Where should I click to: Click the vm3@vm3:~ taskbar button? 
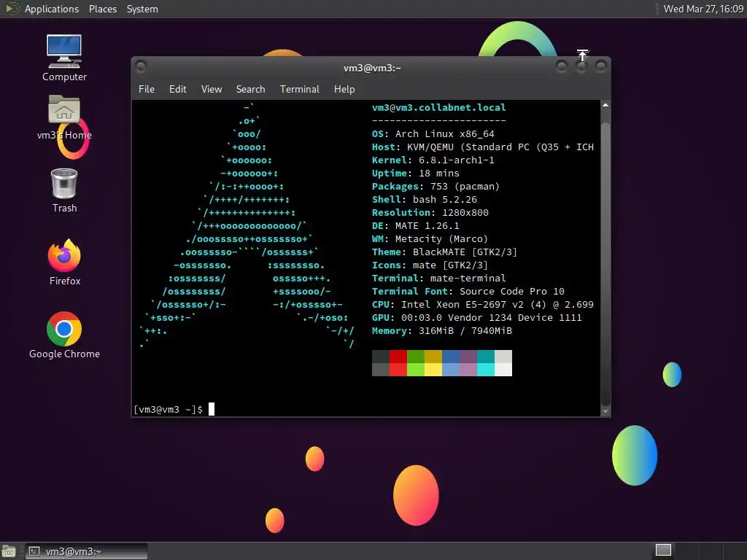pyautogui.click(x=86, y=551)
